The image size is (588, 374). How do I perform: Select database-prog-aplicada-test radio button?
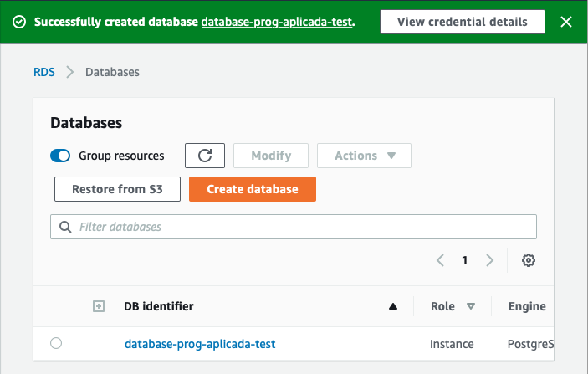56,343
